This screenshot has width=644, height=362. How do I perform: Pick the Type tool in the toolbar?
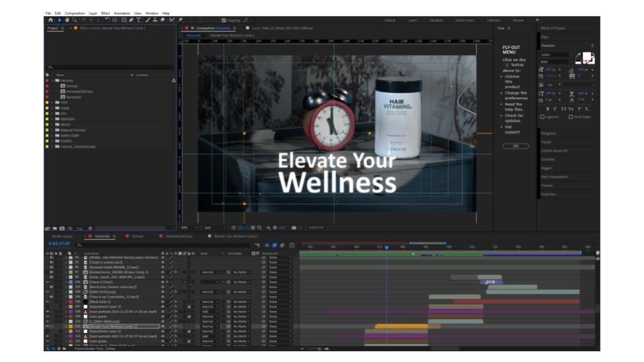pyautogui.click(x=139, y=20)
